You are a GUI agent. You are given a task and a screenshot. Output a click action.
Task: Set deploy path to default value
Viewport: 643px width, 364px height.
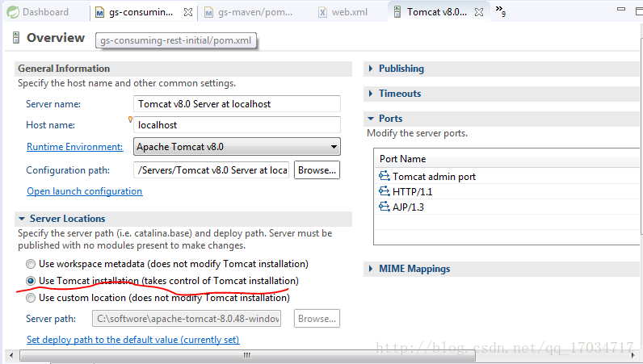[132, 340]
